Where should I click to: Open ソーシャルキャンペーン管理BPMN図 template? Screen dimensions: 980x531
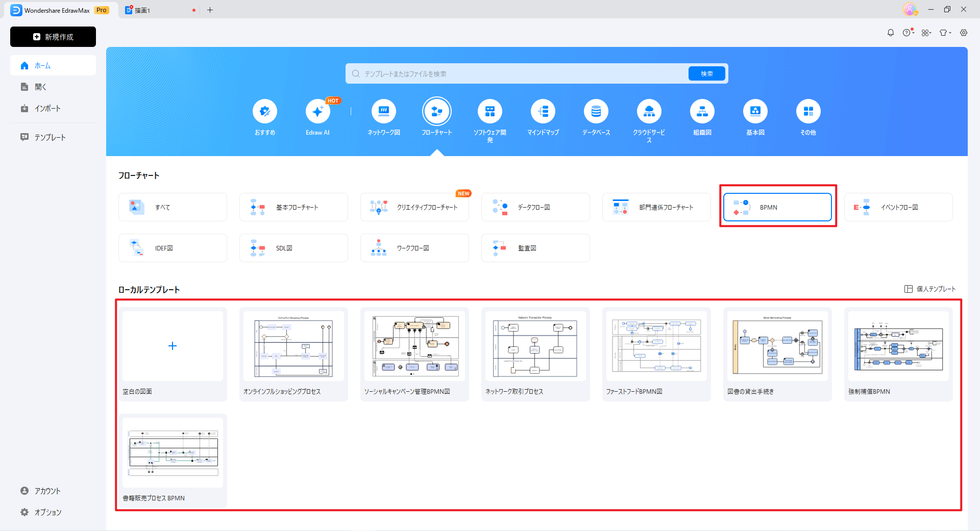[x=414, y=354]
